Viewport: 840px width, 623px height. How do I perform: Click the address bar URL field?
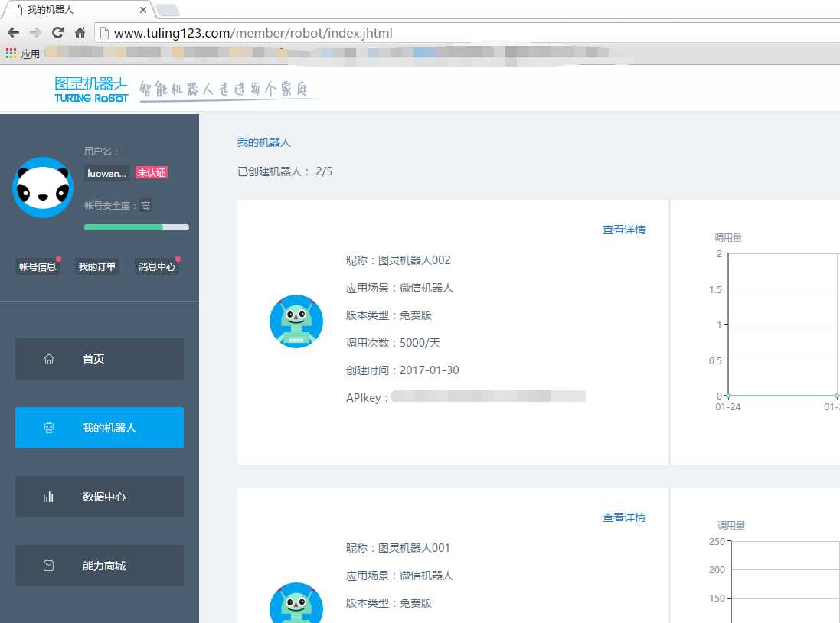(466, 33)
